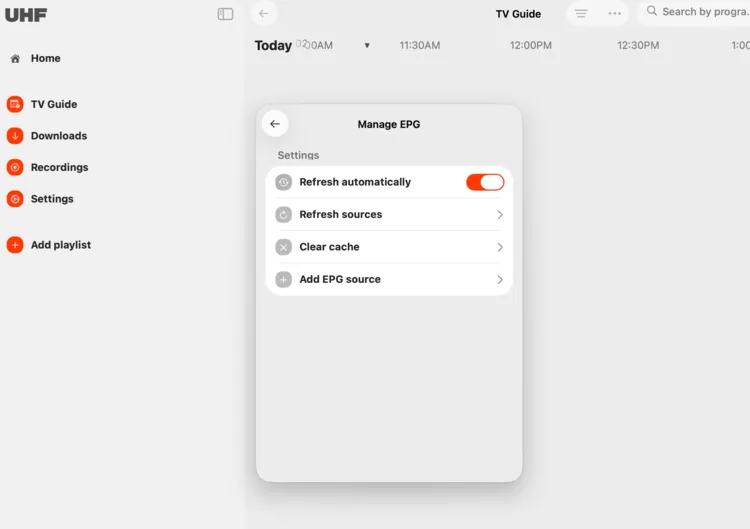Open Home in sidebar
Viewport: 750px width, 529px height.
(x=45, y=58)
